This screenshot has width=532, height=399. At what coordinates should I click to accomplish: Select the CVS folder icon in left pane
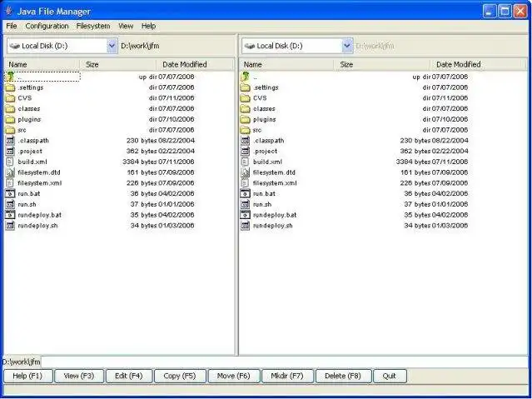[x=10, y=98]
